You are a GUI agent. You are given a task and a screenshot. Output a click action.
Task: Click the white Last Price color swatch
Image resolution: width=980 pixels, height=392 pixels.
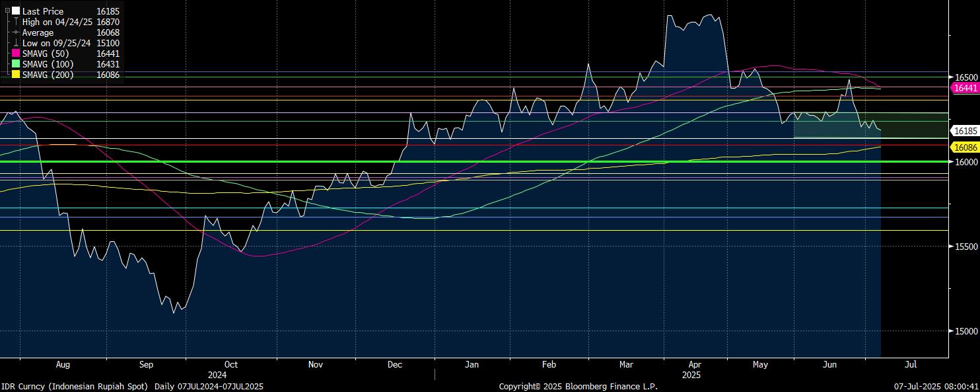point(16,11)
